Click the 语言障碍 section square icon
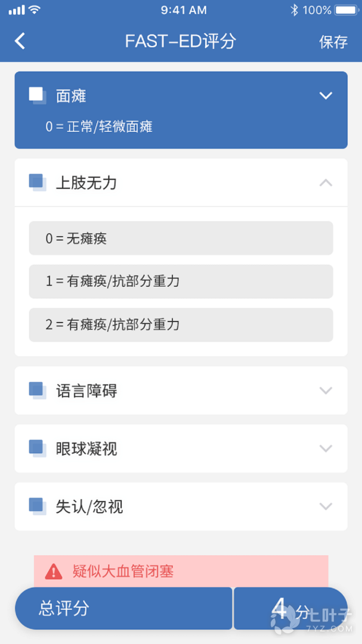Screen dimensions: 362x644 pos(37,391)
